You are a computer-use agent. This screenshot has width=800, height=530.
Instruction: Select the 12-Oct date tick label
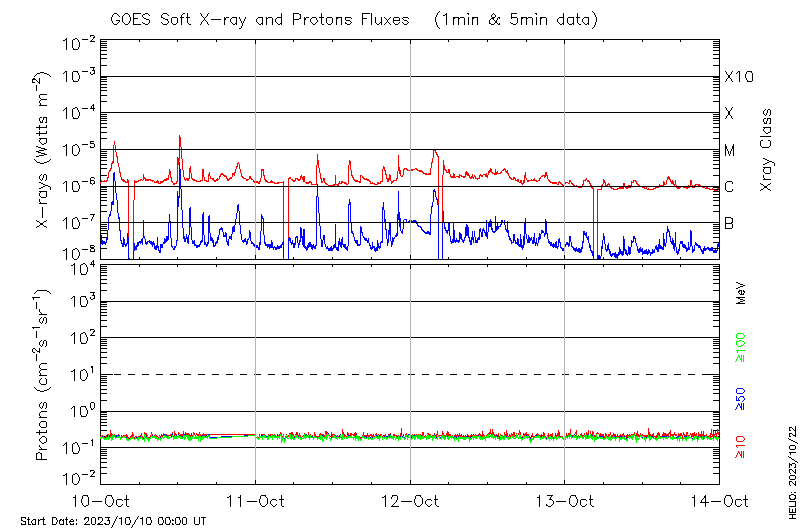410,500
